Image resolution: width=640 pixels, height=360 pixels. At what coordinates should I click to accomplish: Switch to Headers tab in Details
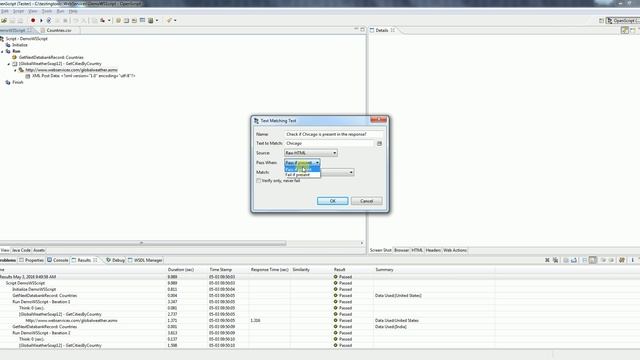tap(433, 250)
